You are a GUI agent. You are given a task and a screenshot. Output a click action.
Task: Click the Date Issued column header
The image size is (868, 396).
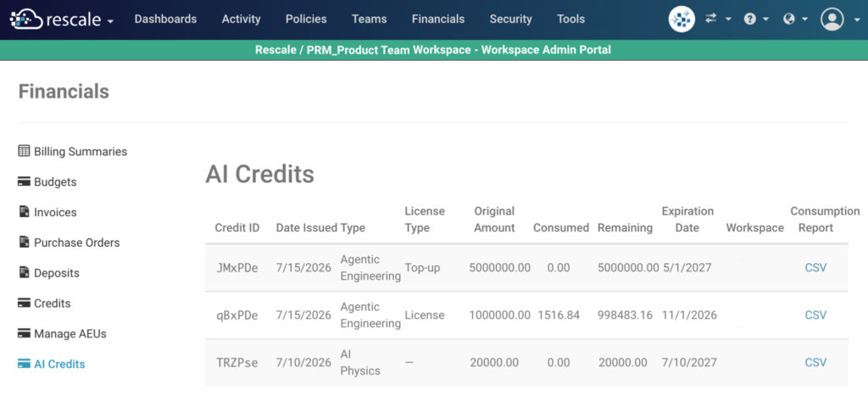click(x=307, y=228)
